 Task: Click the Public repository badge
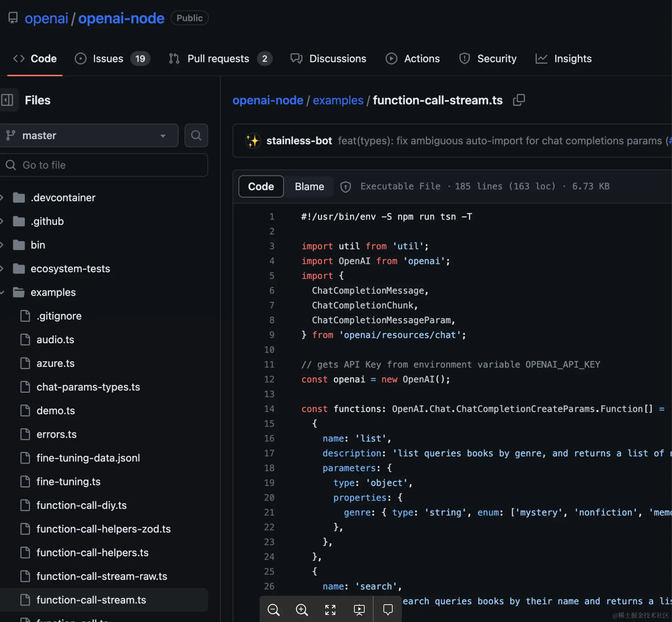tap(189, 18)
